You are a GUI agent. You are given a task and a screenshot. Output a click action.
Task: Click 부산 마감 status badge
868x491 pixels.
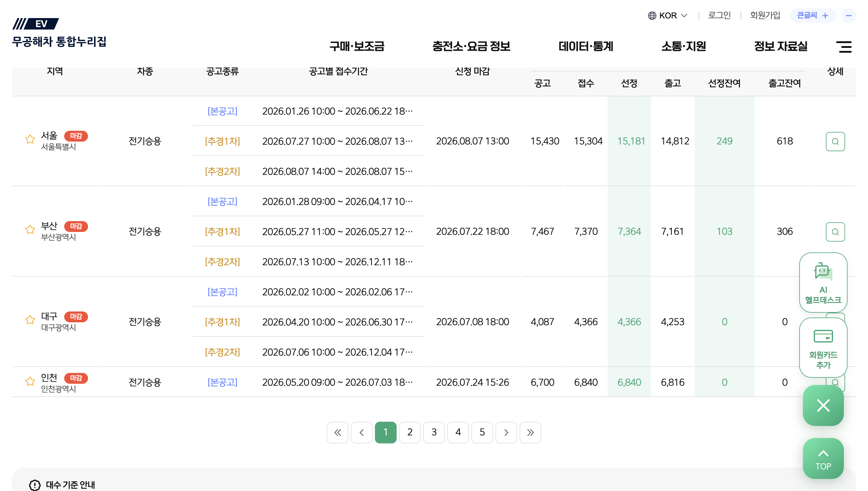(x=76, y=226)
